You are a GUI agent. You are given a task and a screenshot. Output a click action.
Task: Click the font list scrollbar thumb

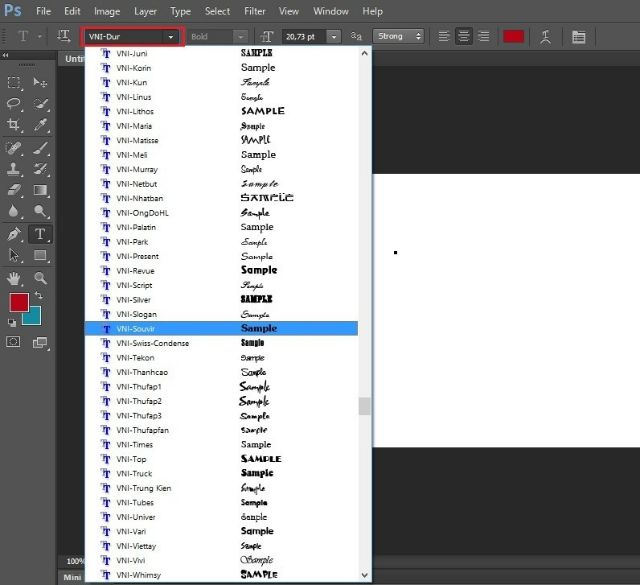[x=364, y=406]
